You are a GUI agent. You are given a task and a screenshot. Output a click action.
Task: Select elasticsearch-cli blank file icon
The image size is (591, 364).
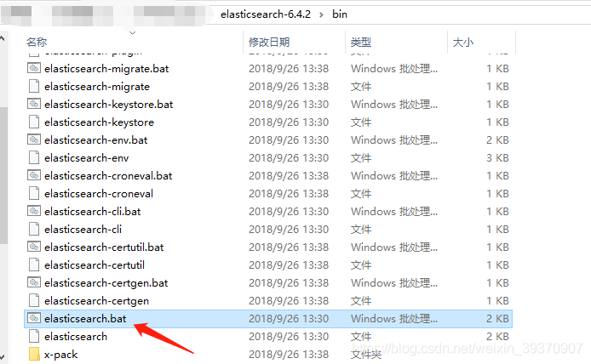[34, 230]
